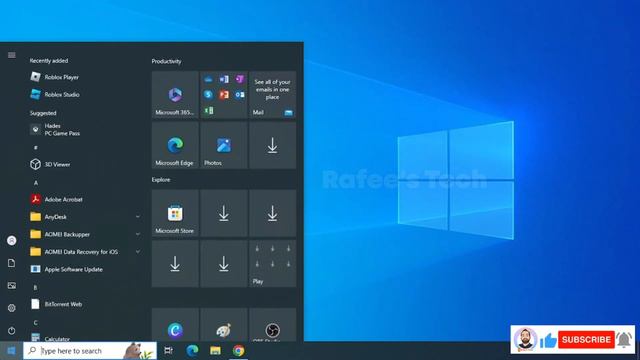Open the Photos tile

(224, 145)
